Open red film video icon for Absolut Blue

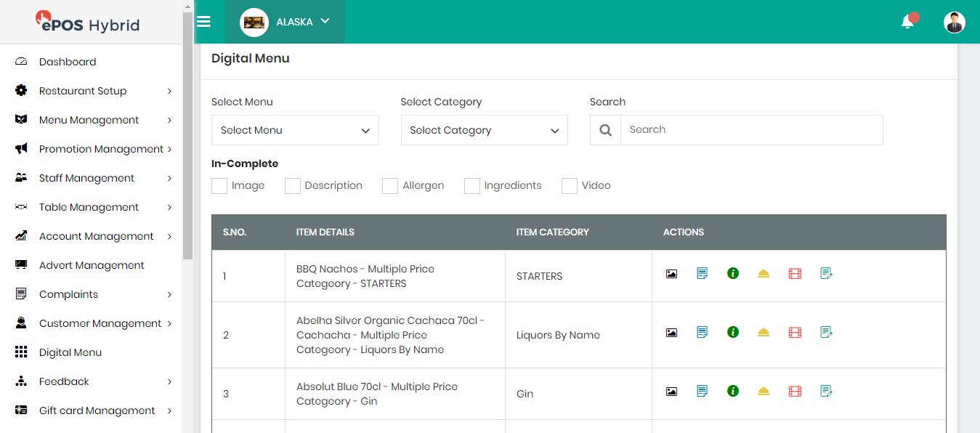coord(795,392)
